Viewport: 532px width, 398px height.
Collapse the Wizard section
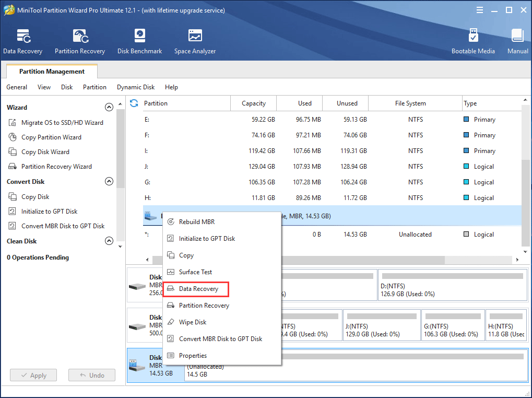coord(109,107)
